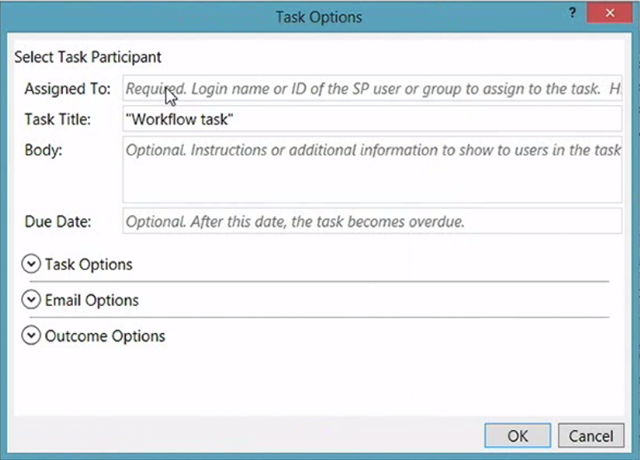The image size is (640, 460).
Task: Click the Task Title label
Action: (x=58, y=119)
